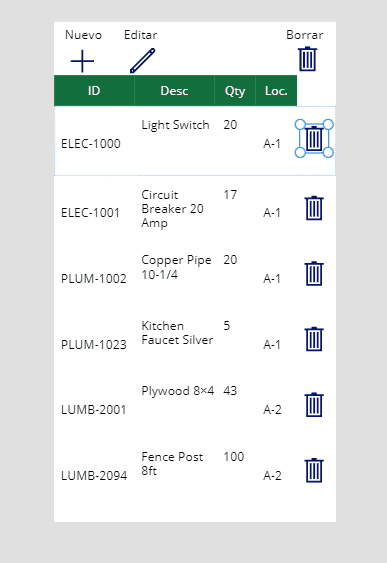
Task: Select the Fence Post 8ft description
Action: click(x=172, y=464)
